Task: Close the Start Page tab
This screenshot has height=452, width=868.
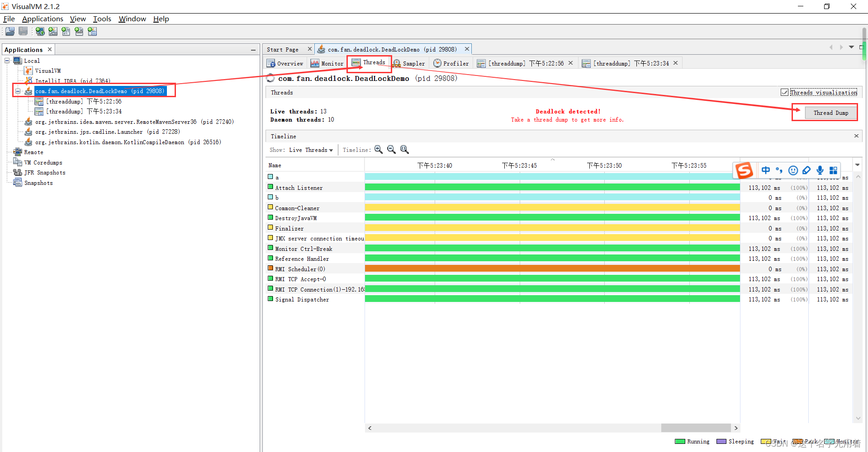Action: pos(310,49)
